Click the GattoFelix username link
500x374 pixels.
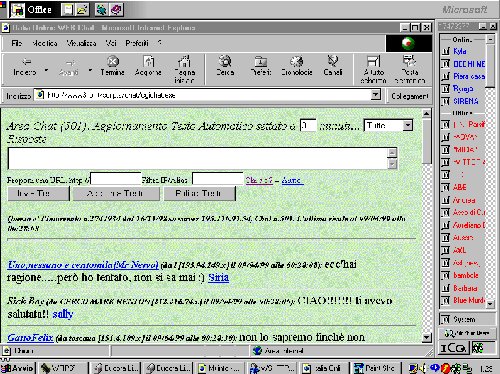pos(30,337)
